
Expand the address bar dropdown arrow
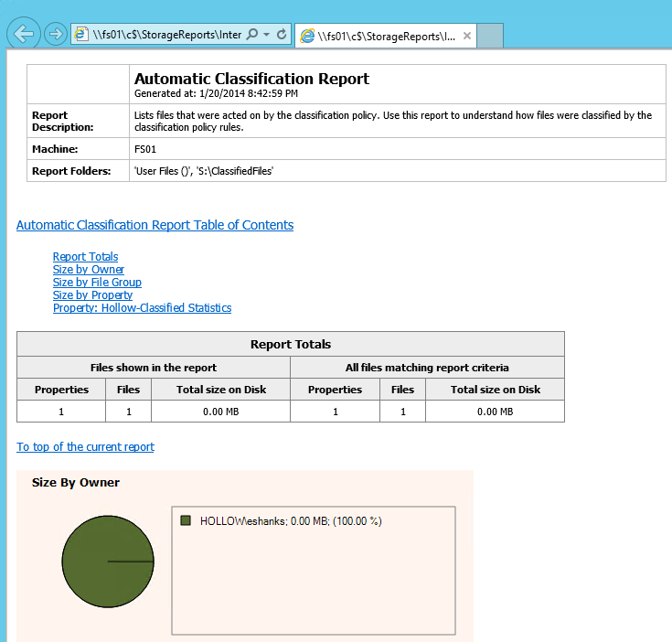[x=266, y=35]
